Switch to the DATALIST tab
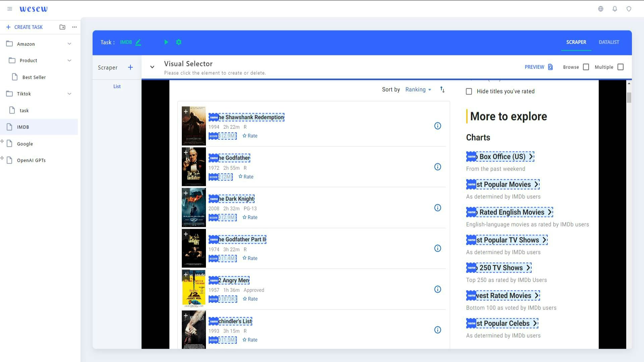This screenshot has width=644, height=362. pyautogui.click(x=609, y=42)
